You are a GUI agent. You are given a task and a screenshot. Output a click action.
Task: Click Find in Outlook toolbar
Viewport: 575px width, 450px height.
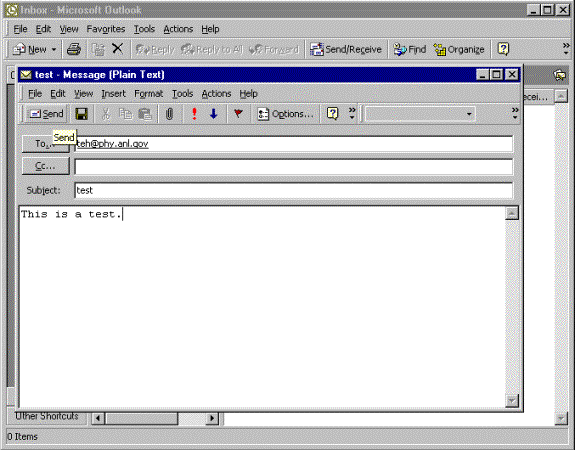click(409, 49)
